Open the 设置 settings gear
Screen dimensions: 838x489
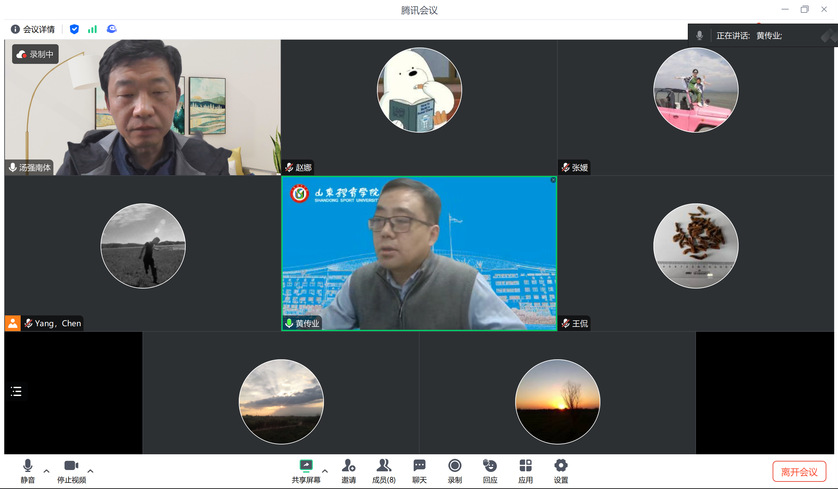(x=561, y=467)
